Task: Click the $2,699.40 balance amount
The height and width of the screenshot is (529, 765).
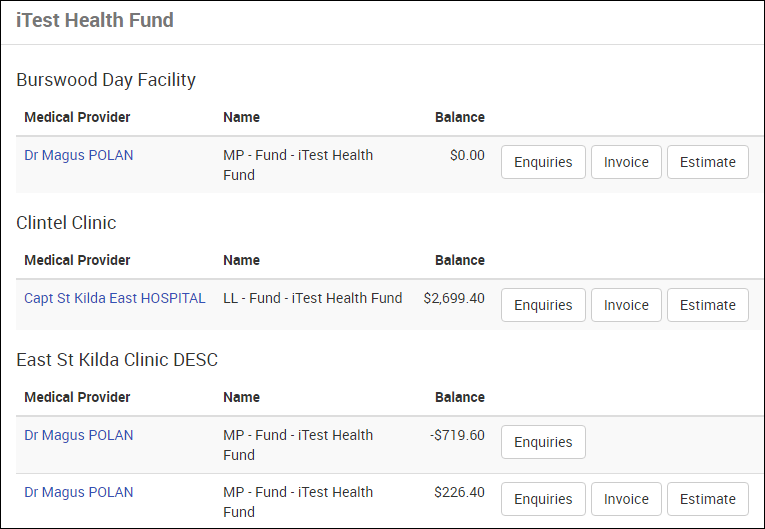Action: (454, 298)
